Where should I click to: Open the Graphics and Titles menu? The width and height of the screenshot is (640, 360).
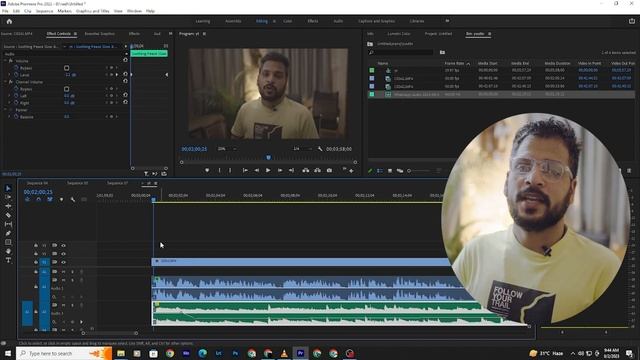click(x=92, y=11)
